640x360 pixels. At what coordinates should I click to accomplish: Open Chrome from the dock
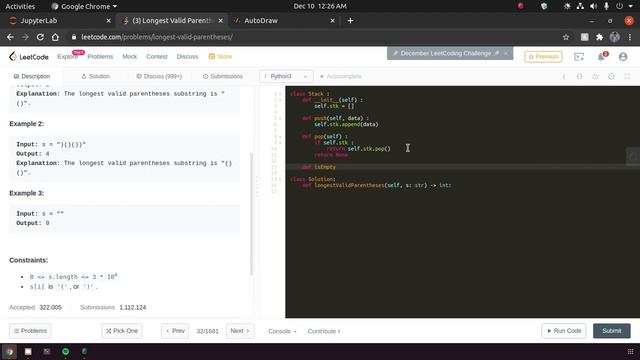[9, 351]
